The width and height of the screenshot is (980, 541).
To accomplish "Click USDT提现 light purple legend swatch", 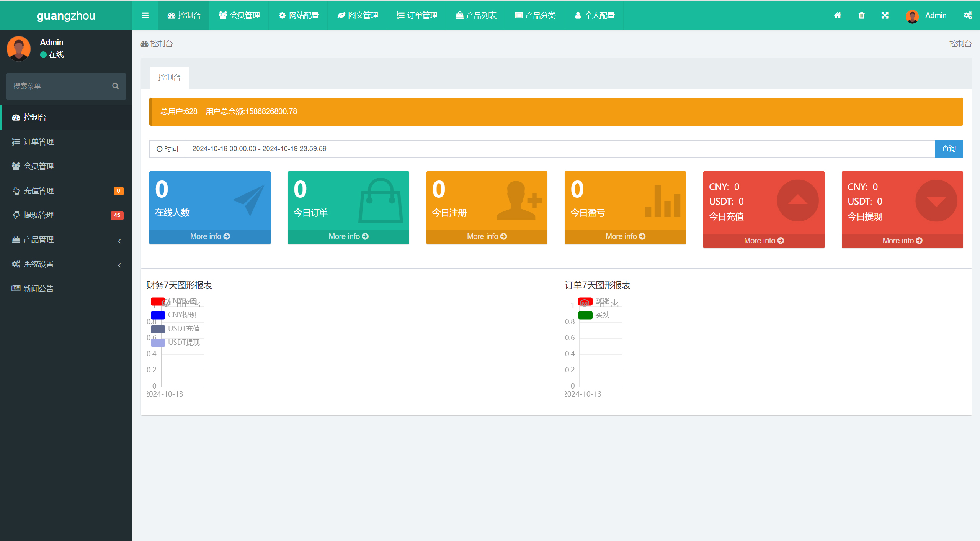I will pyautogui.click(x=158, y=343).
